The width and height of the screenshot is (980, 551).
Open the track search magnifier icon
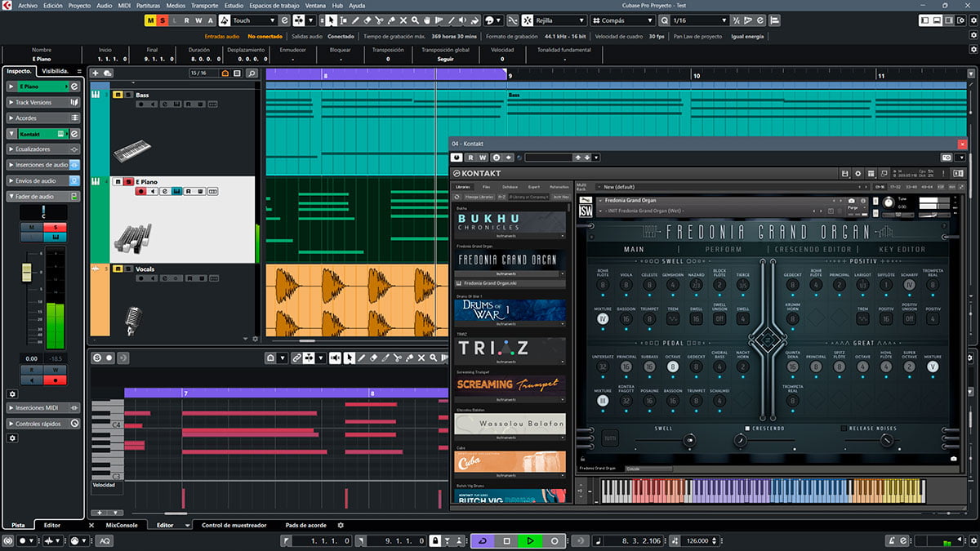[x=252, y=73]
